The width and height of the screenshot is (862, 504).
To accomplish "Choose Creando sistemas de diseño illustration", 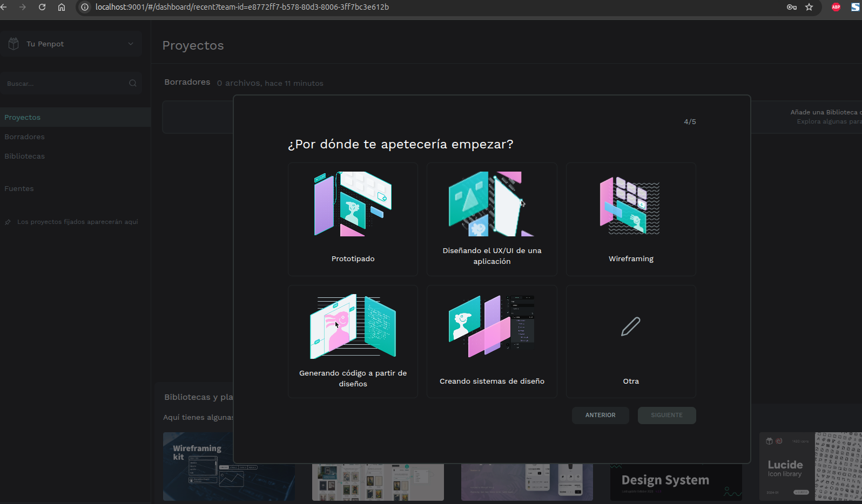I will pos(491,325).
